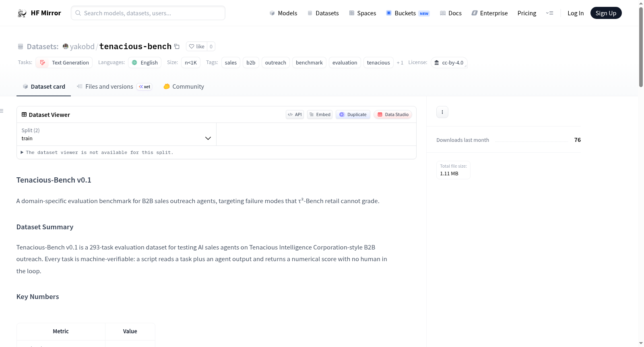Click the like count badge
Viewport: 644px width, 347px height.
(x=211, y=46)
